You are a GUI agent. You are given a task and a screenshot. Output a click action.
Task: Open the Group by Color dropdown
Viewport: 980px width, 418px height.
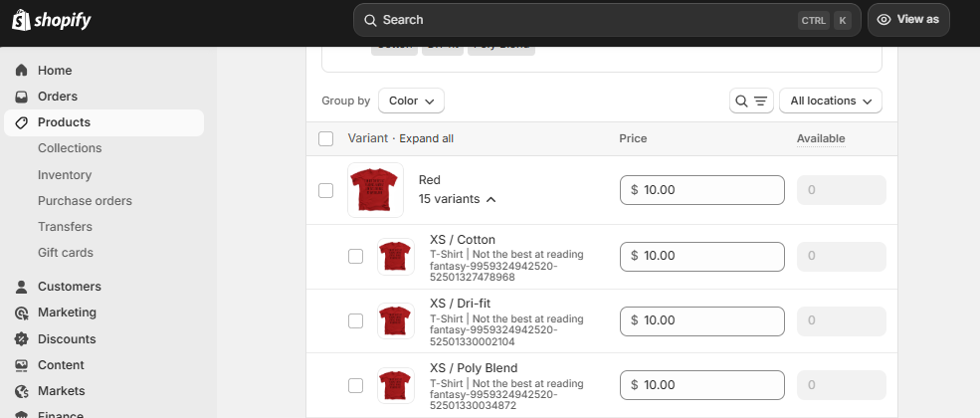tap(411, 101)
